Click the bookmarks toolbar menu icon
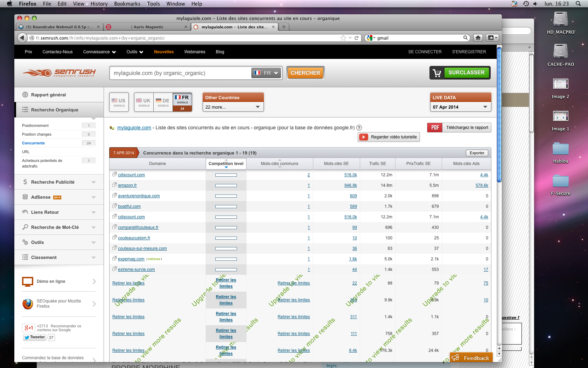Screen dimensions: 588x368 [x=492, y=38]
